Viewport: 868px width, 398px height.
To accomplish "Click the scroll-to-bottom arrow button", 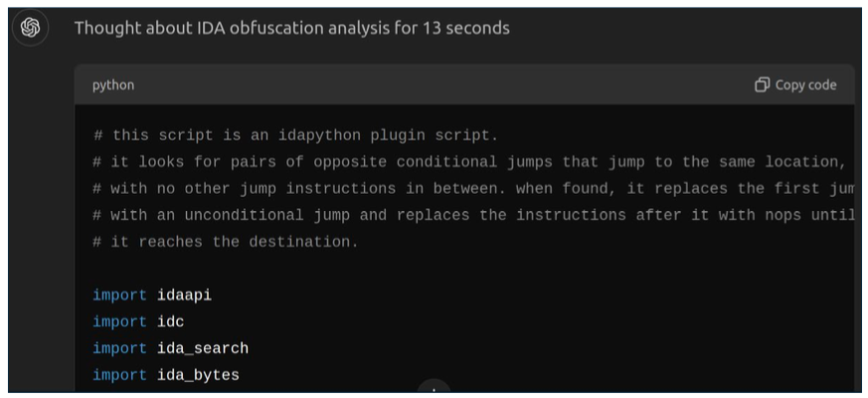I will (x=434, y=388).
